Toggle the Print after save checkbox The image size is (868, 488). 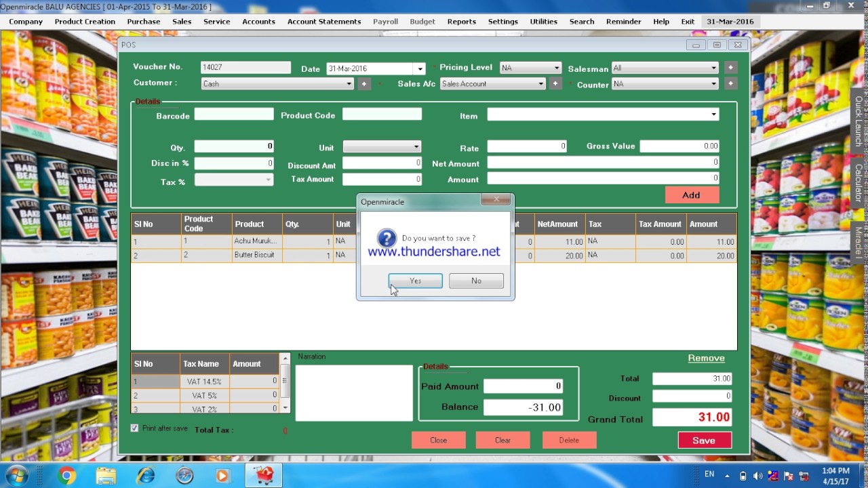pos(134,428)
